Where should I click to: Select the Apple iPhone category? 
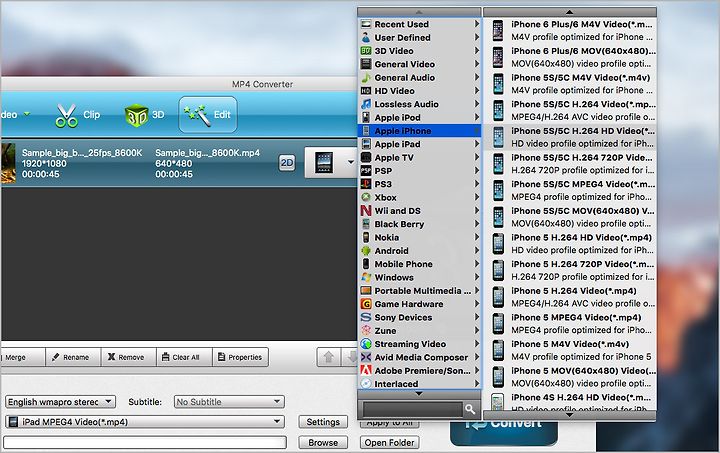419,130
